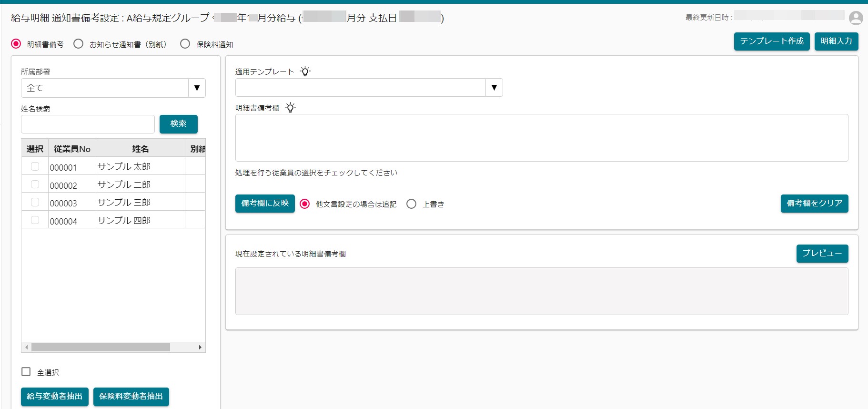Choose 他文言設定の場合は追記 radio button

click(x=305, y=204)
